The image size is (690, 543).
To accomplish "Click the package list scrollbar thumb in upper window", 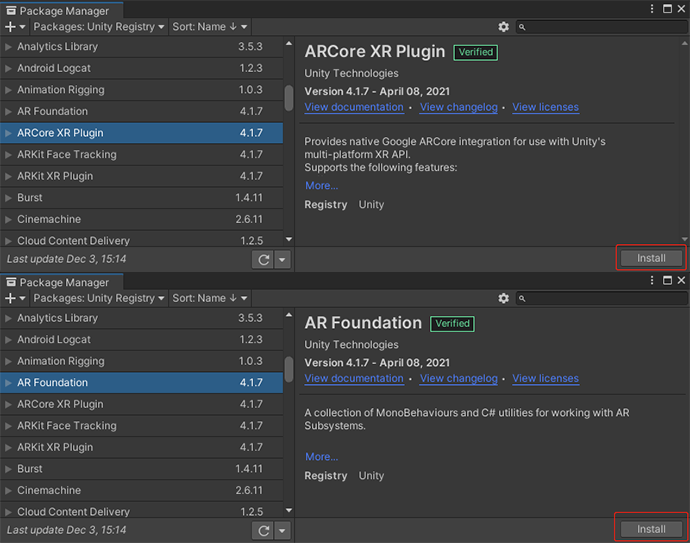I will [289, 98].
